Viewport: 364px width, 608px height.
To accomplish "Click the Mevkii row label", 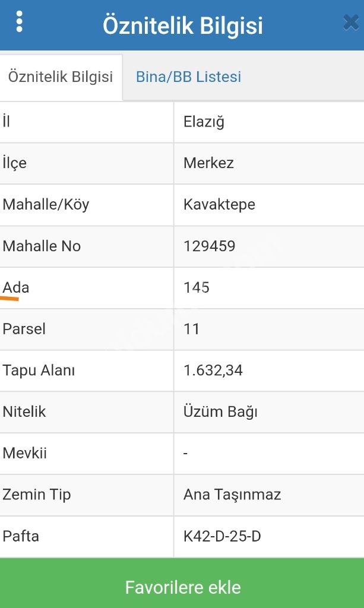I will click(24, 453).
